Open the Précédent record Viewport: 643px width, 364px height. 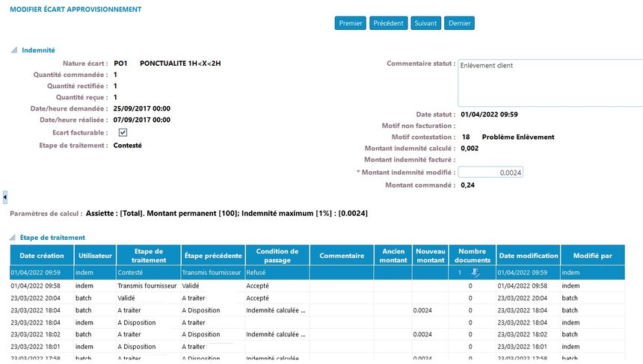pos(388,23)
